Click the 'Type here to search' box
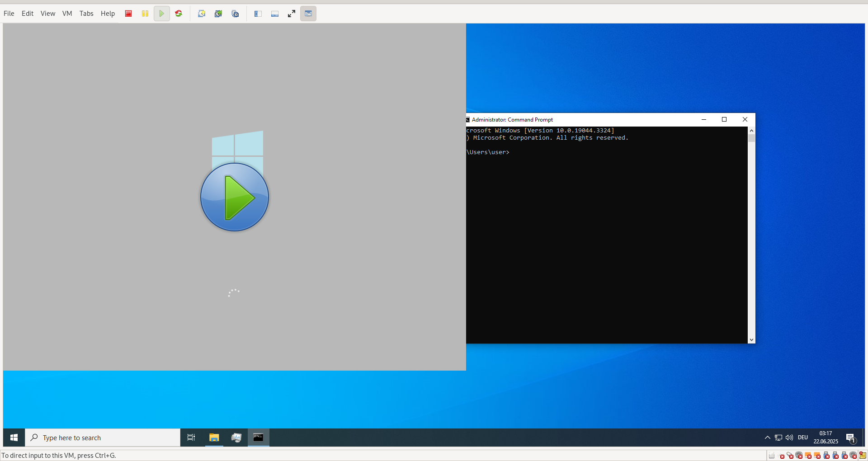Viewport: 868px width, 461px height. coord(103,437)
